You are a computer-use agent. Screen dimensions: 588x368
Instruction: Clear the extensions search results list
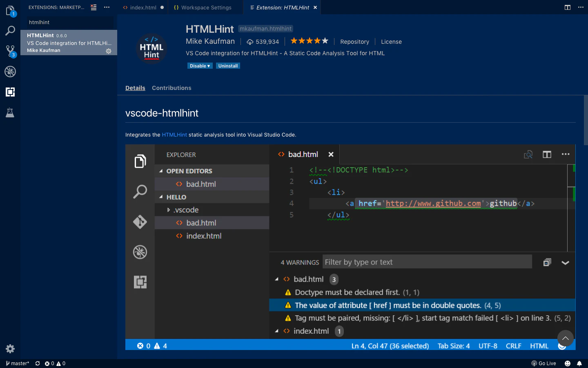[x=94, y=7]
